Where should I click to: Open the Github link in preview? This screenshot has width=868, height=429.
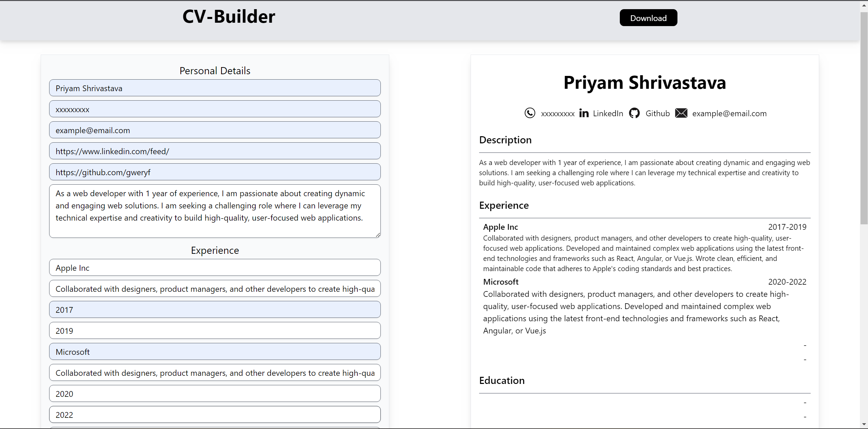point(657,114)
